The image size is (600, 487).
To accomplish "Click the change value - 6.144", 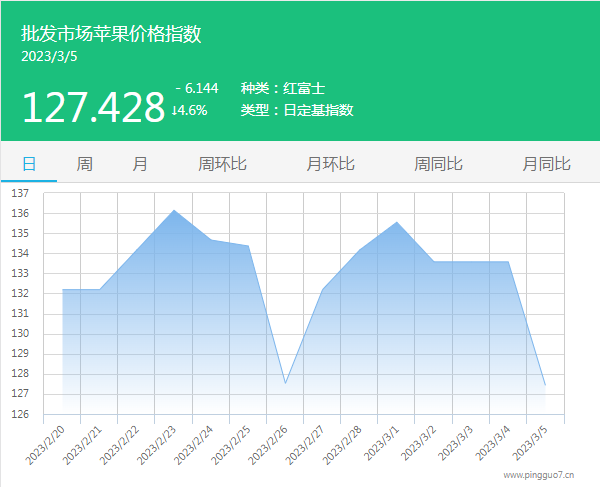I will click(197, 88).
